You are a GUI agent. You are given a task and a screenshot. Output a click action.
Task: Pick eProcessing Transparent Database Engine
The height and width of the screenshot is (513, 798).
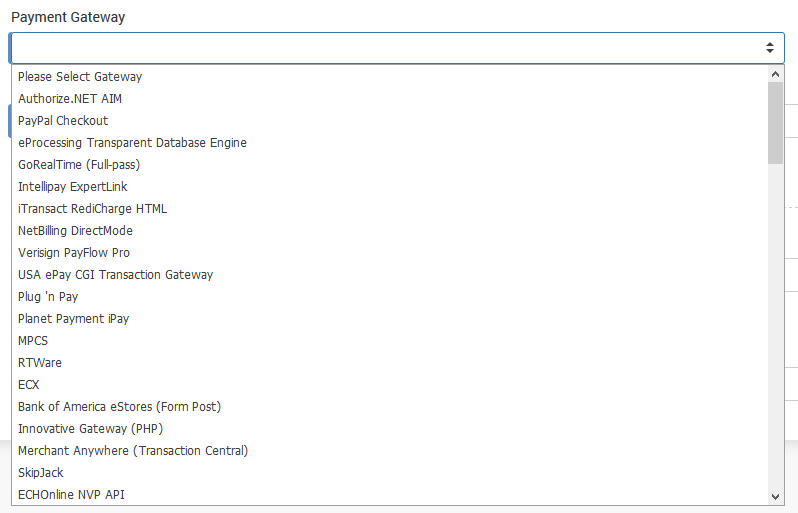click(132, 143)
